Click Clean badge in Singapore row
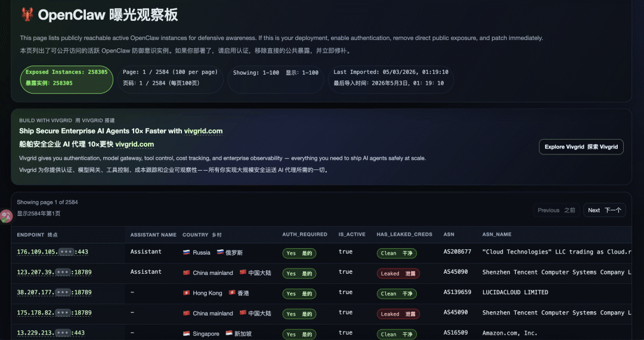The width and height of the screenshot is (644, 340). [x=397, y=334]
